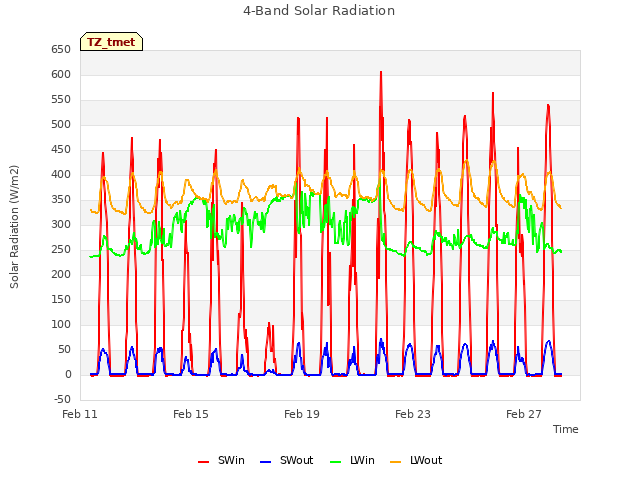Screen dimensions: 640x480
Task: Click the Feb 11 x-axis label
Action: pos(80,414)
